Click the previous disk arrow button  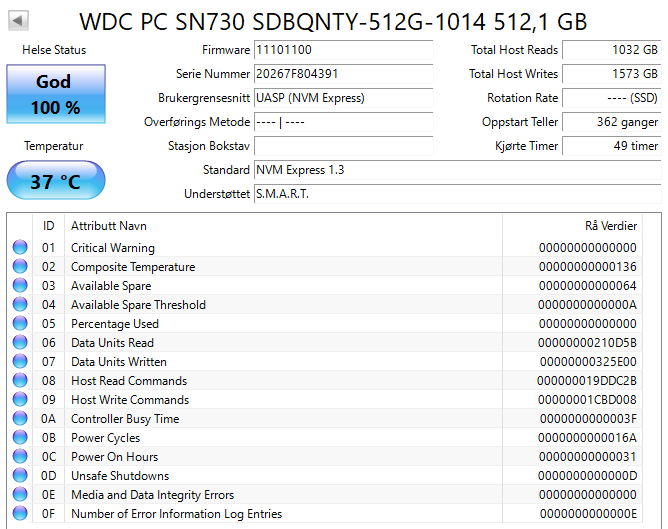point(20,20)
